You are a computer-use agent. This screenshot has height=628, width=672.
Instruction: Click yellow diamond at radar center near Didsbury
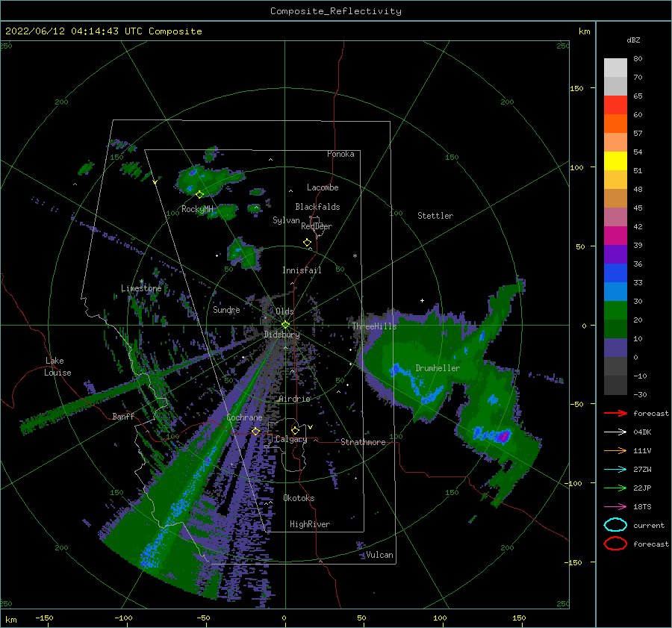(x=285, y=325)
